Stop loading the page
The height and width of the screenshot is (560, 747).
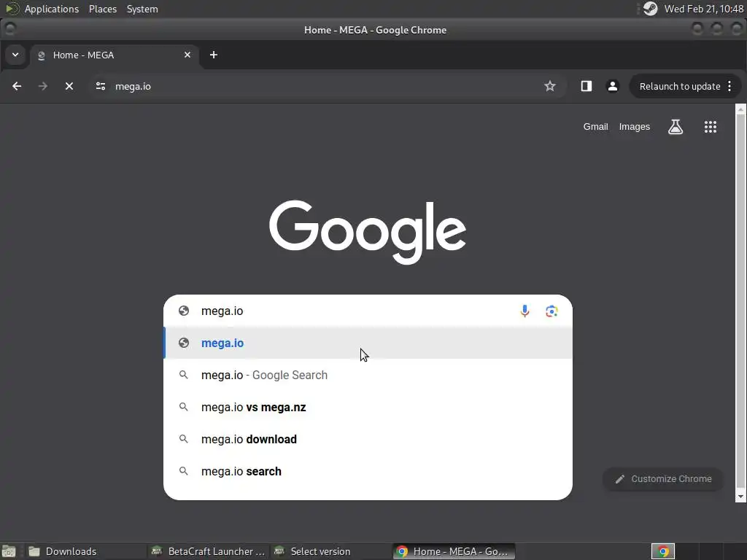pyautogui.click(x=69, y=86)
